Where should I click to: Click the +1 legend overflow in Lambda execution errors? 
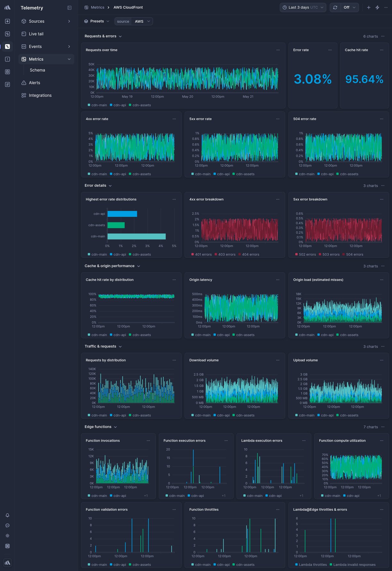[301, 496]
